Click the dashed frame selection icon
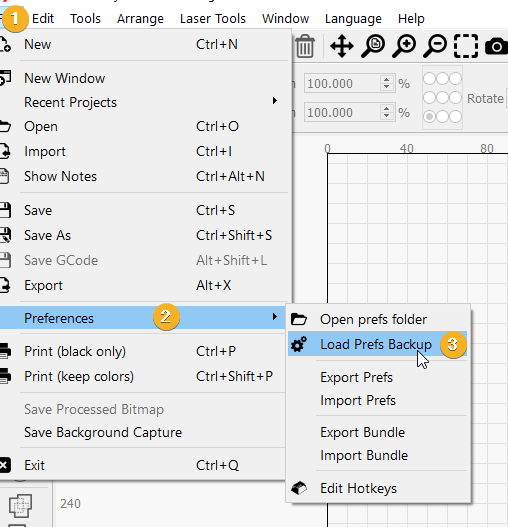The width and height of the screenshot is (508, 527). (x=466, y=46)
